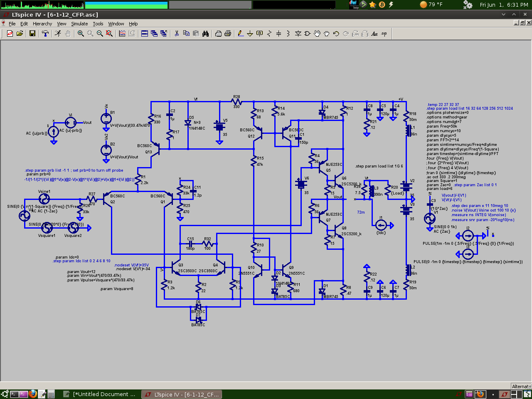The width and height of the screenshot is (532, 399).
Task: Click the '.nodeset V(Vf)=35V' text
Action: (131, 265)
